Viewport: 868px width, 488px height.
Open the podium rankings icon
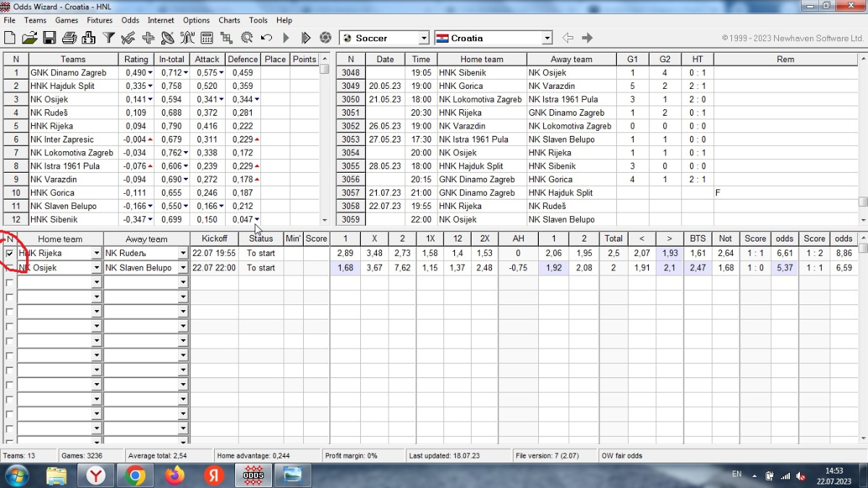(89, 38)
